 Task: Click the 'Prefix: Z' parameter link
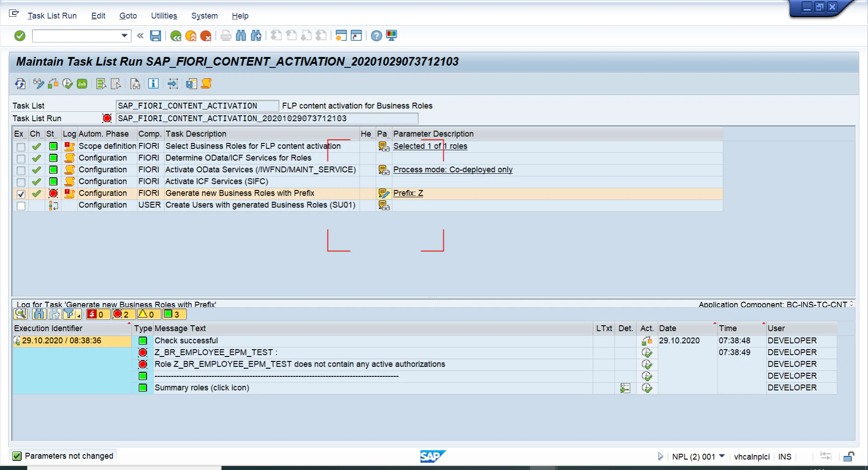coord(408,193)
